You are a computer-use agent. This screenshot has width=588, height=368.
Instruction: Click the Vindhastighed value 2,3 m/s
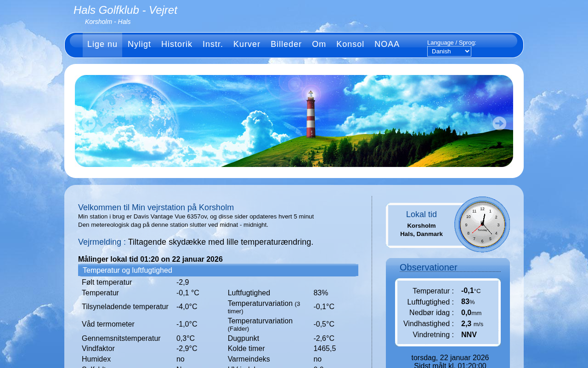point(472,324)
